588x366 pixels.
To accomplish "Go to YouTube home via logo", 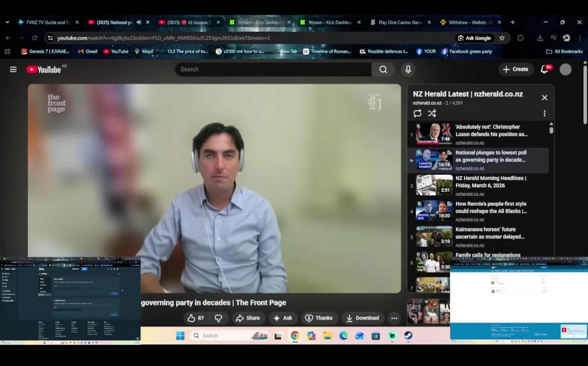I will tap(44, 69).
